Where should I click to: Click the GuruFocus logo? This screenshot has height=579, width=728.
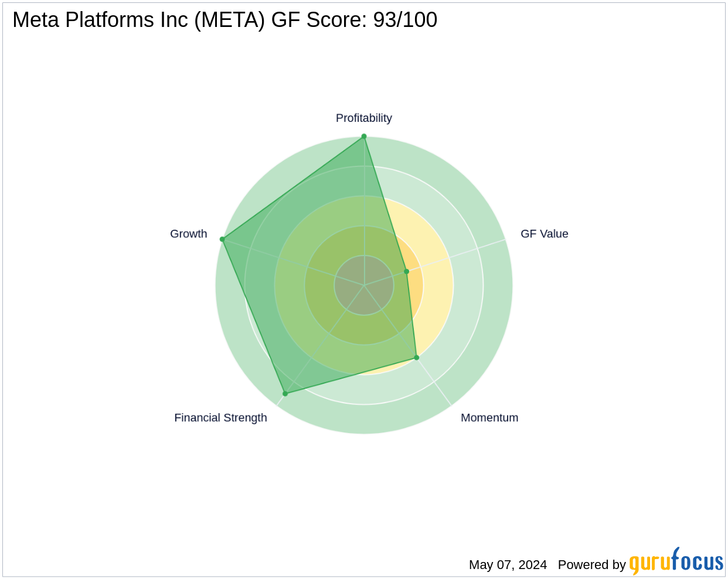(676, 563)
